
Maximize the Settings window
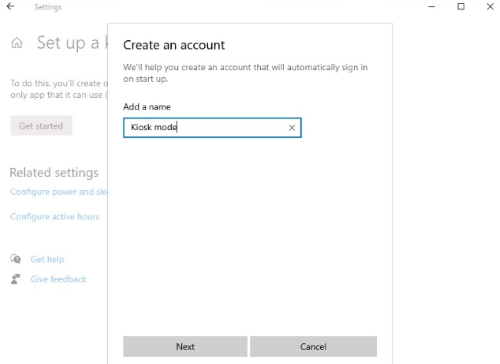(461, 6)
